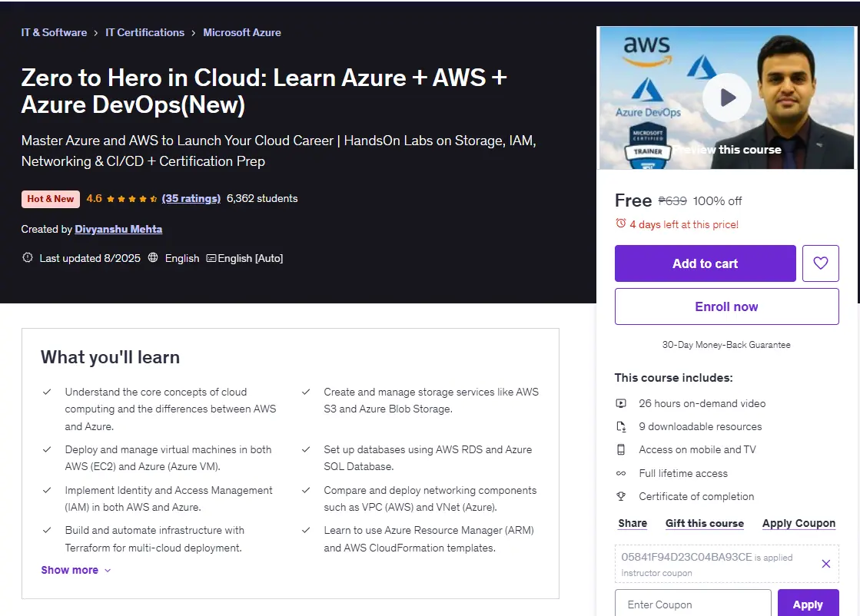Expand the Show more learning objectives
This screenshot has width=860, height=616.
pyautogui.click(x=75, y=570)
